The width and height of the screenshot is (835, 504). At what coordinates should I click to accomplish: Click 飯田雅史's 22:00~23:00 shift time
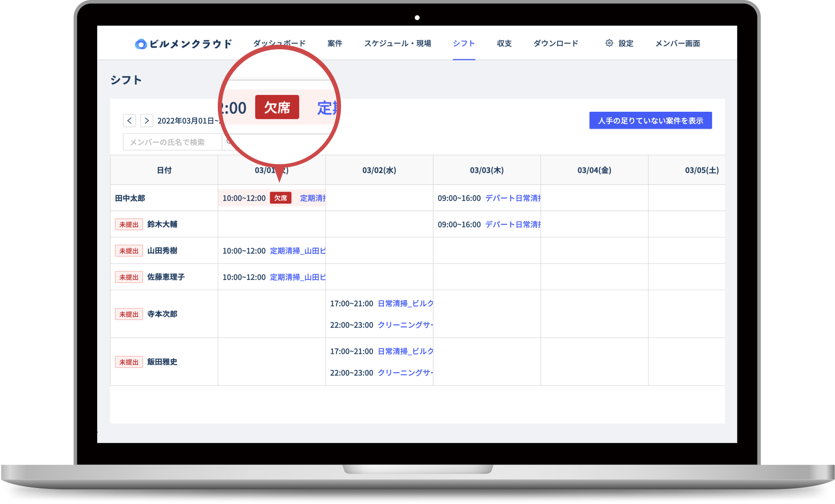352,373
